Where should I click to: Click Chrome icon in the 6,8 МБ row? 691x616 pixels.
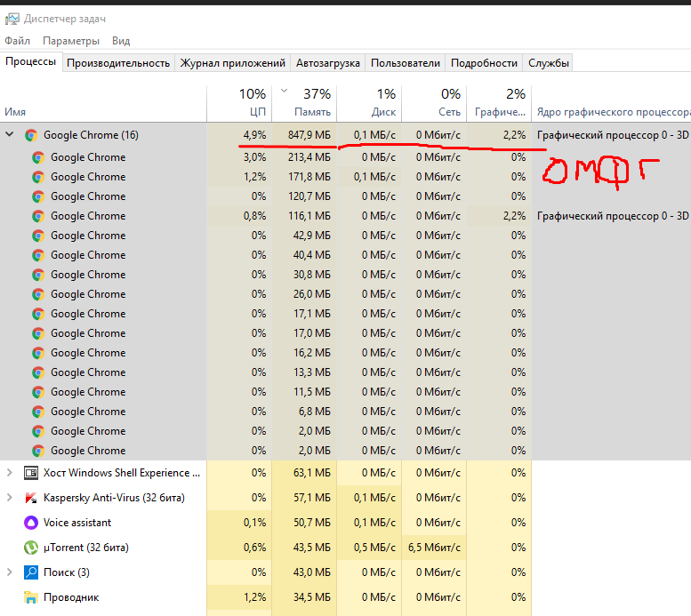[38, 412]
